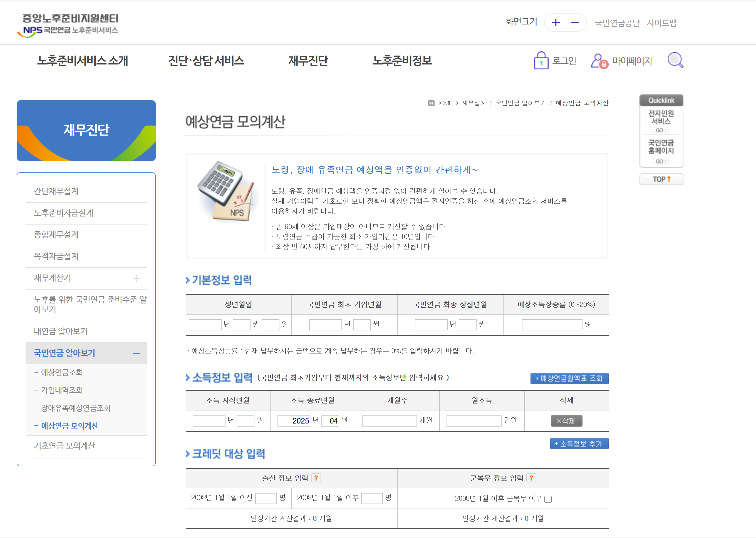Check the post-2008 military service checkbox
Screen dimensions: 756x538
coord(548,499)
